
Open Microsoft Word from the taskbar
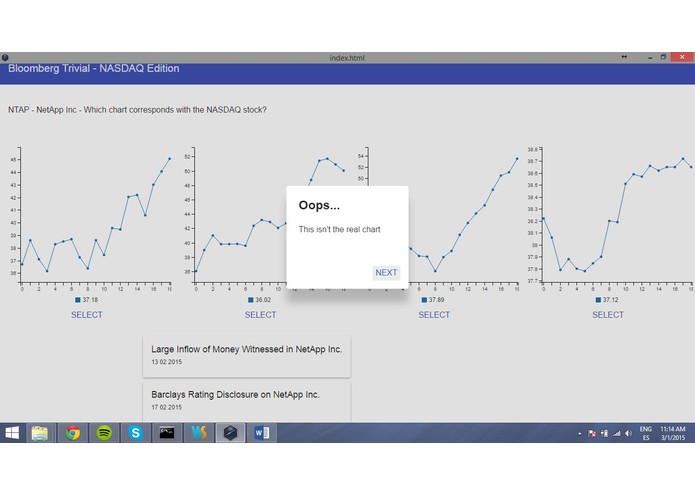[x=262, y=433]
